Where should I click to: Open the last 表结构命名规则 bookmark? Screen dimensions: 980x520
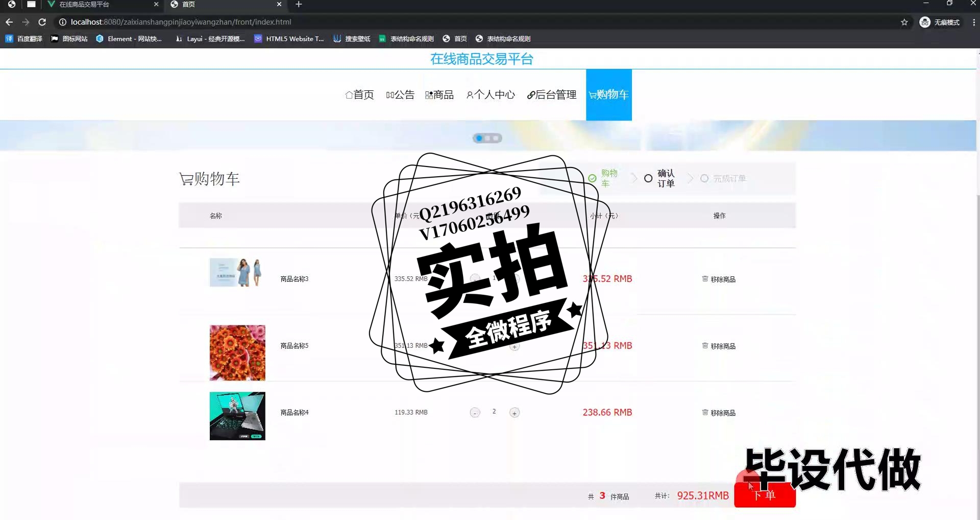503,39
